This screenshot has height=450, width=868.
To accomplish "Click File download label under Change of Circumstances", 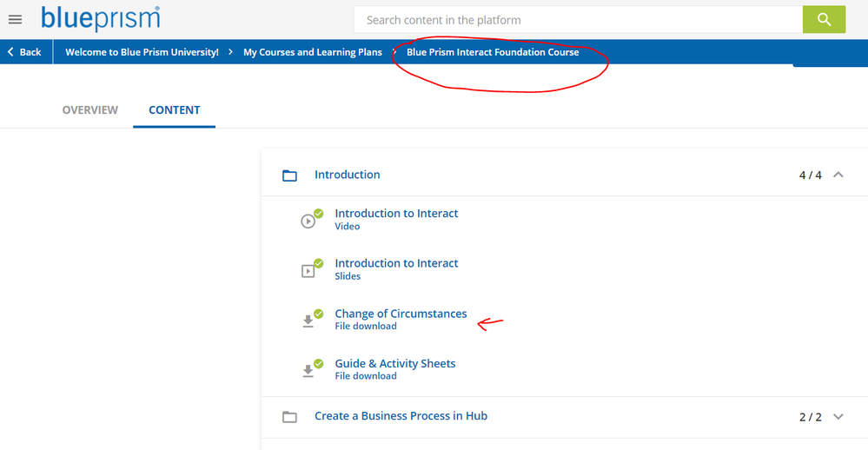I will click(x=366, y=326).
